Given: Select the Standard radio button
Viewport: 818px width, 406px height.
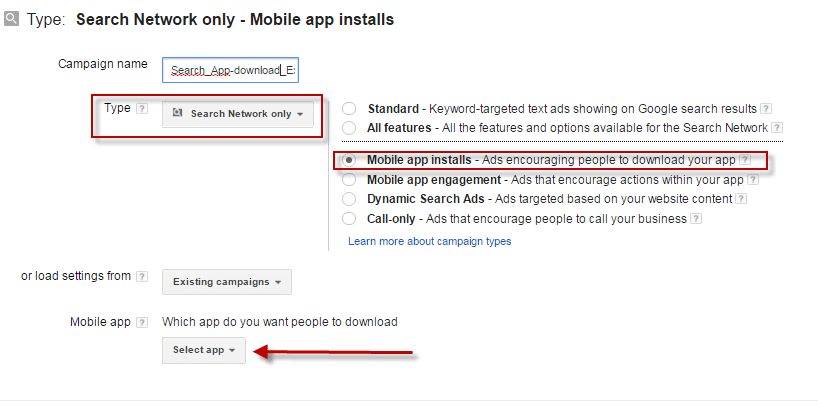Looking at the screenshot, I should (x=349, y=109).
